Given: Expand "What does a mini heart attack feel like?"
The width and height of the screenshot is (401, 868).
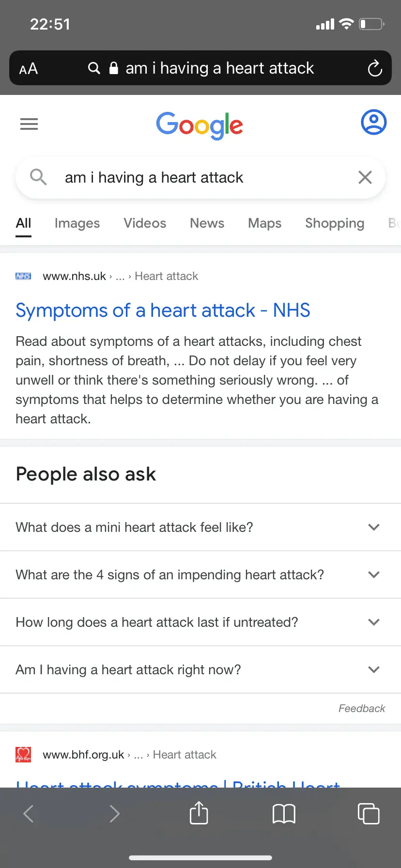Looking at the screenshot, I should click(200, 527).
